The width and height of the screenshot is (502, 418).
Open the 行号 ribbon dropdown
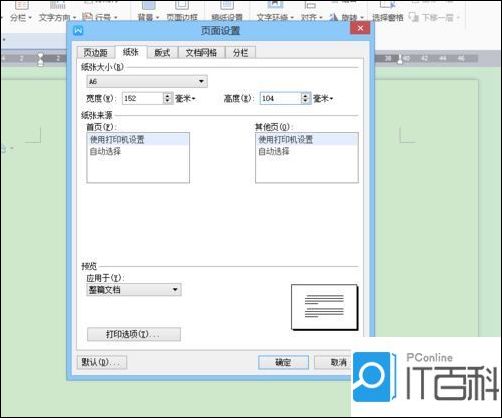tap(100, 17)
